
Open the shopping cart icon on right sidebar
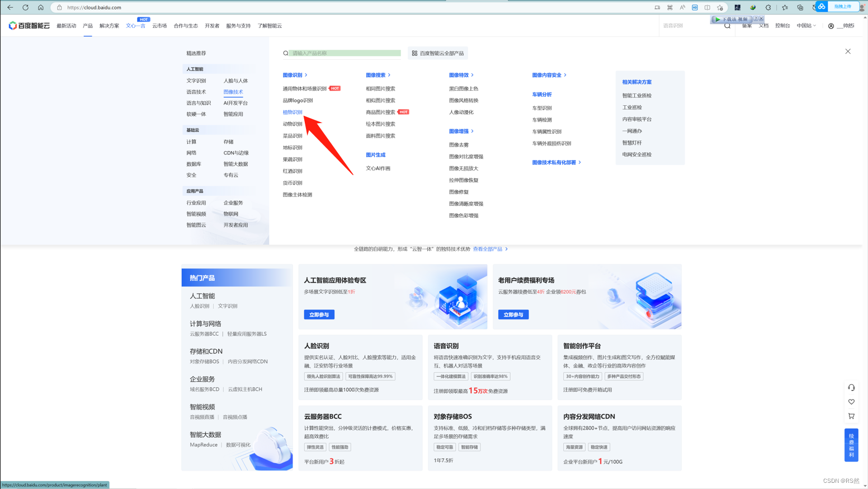tap(851, 416)
